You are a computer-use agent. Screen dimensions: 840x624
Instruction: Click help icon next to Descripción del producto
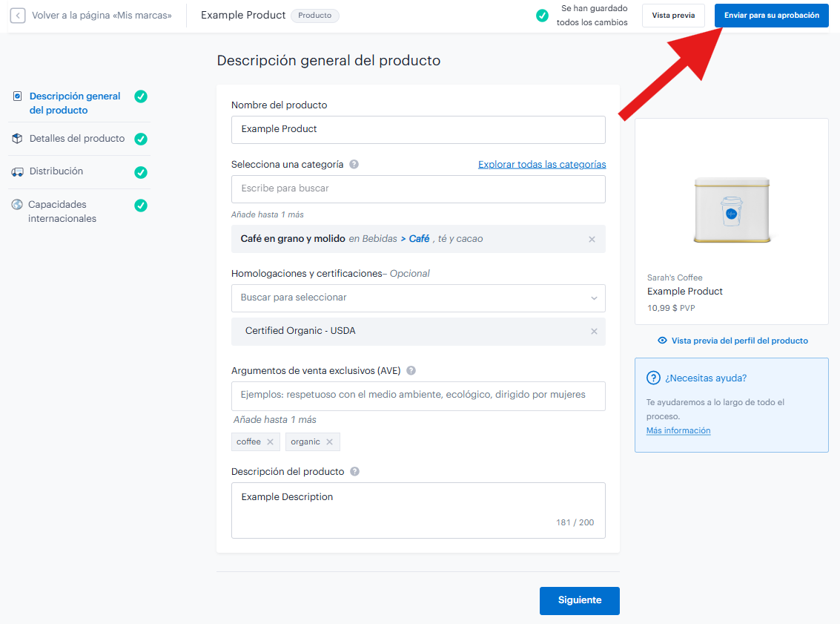click(x=354, y=472)
